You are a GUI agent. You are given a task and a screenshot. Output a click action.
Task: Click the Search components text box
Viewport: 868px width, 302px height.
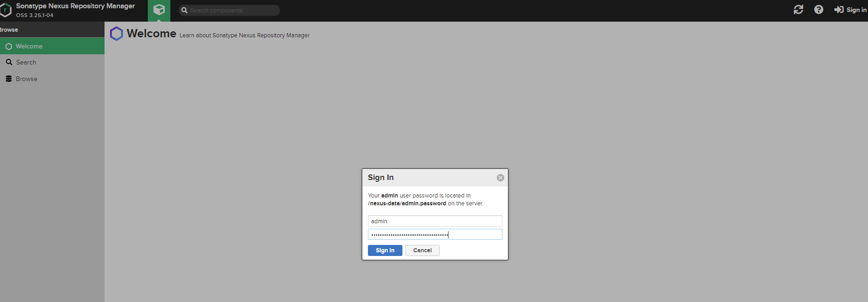coord(233,10)
